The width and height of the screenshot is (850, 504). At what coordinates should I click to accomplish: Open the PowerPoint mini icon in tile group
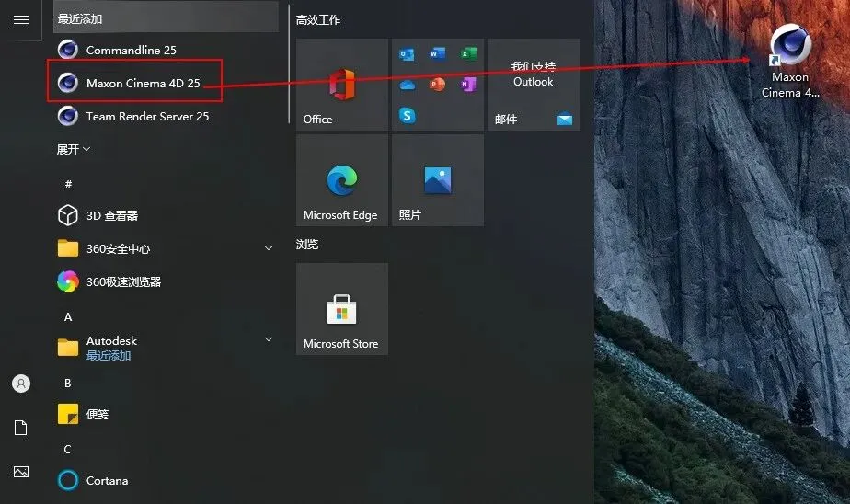pos(438,85)
